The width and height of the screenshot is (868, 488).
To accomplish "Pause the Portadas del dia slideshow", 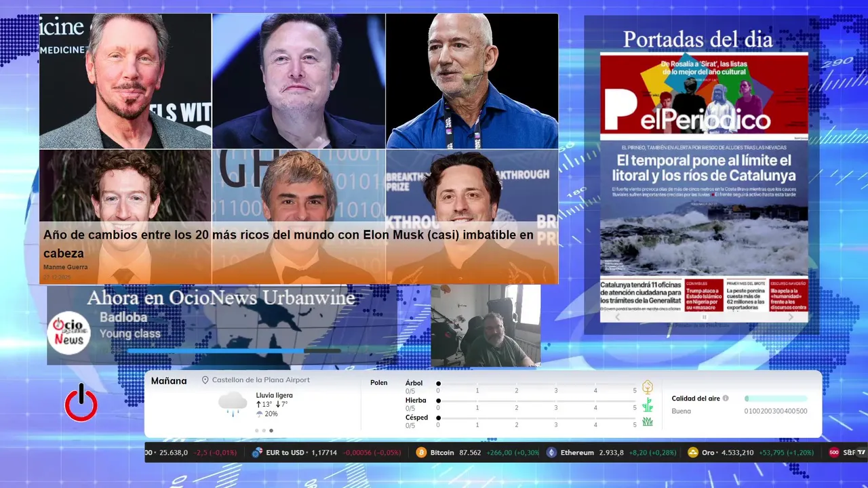I will coord(704,317).
